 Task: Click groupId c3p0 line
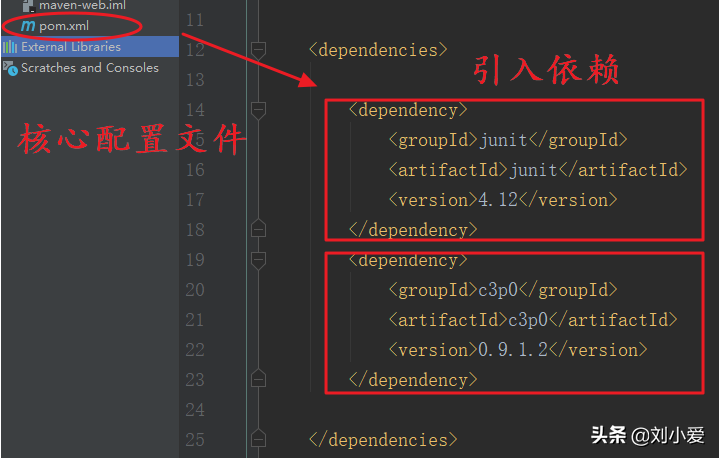coord(503,290)
